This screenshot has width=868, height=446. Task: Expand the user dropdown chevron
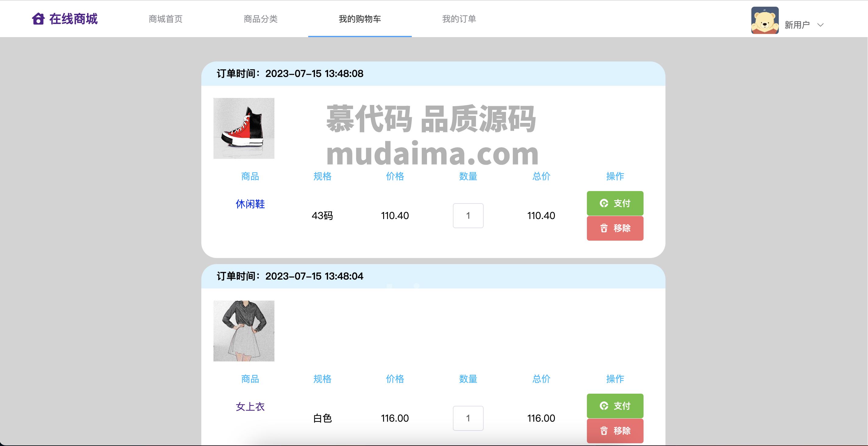click(820, 25)
